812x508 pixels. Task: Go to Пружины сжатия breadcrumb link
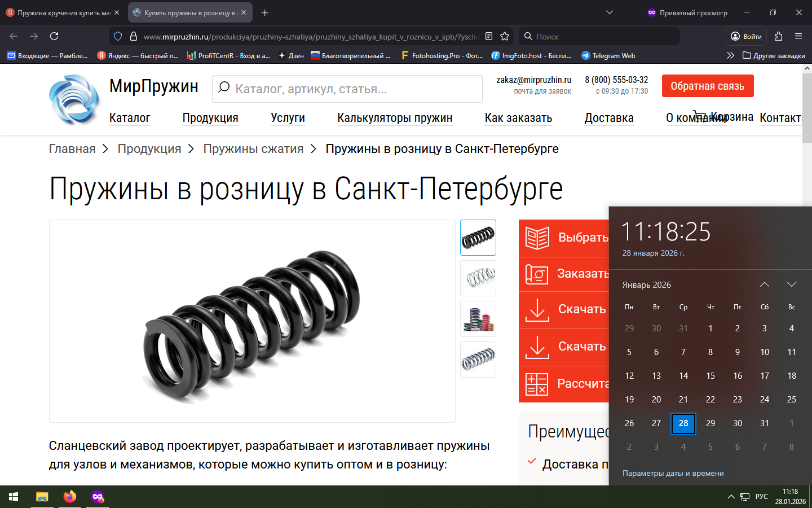click(253, 149)
